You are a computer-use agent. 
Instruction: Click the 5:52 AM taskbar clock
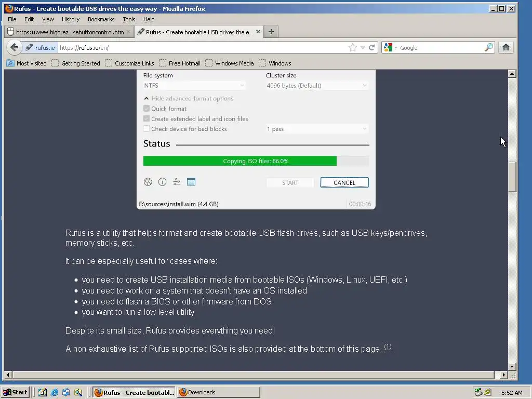(x=512, y=393)
